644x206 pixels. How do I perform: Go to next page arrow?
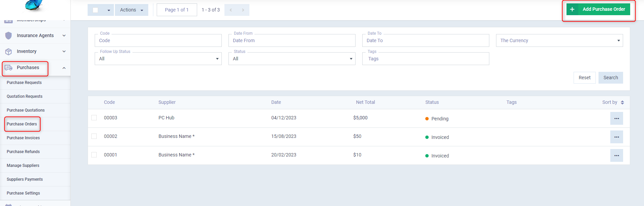[243, 10]
